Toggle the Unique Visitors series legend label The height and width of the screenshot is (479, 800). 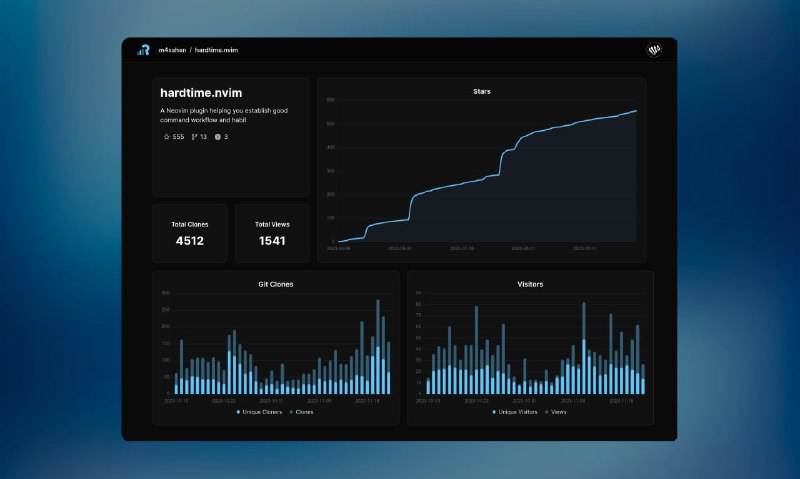point(519,411)
